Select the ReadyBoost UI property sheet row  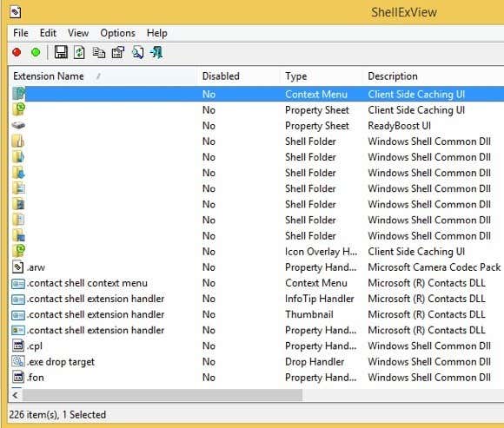pos(257,126)
